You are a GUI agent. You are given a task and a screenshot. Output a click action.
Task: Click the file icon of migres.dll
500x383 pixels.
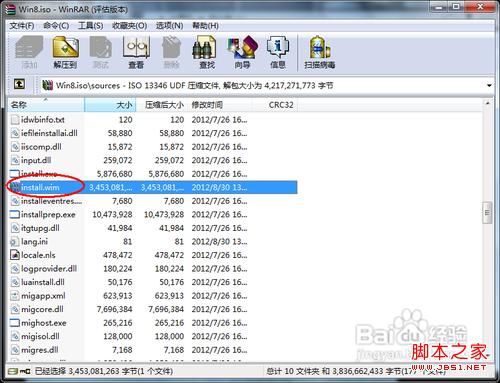click(x=15, y=350)
